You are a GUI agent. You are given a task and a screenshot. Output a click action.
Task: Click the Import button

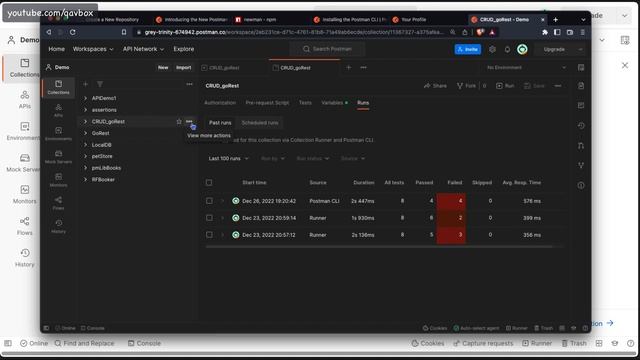click(183, 67)
